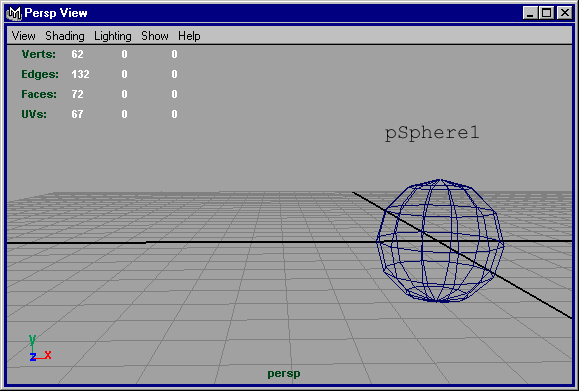Open the Show menu
This screenshot has width=579, height=391.
click(155, 36)
